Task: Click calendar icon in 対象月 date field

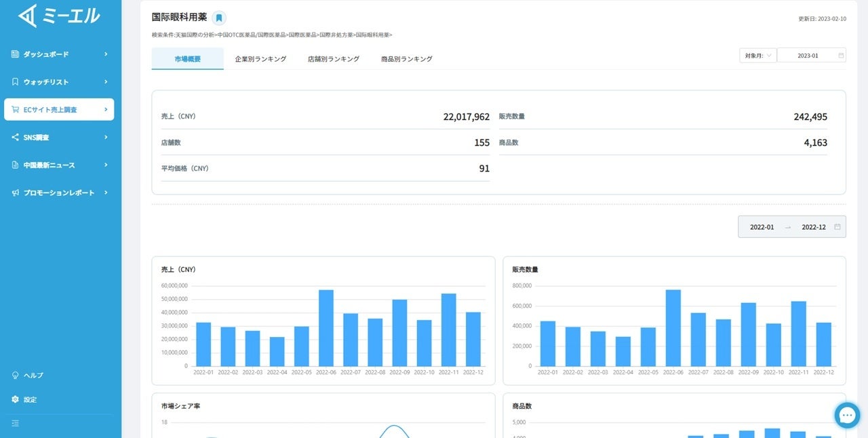Action: [x=841, y=56]
